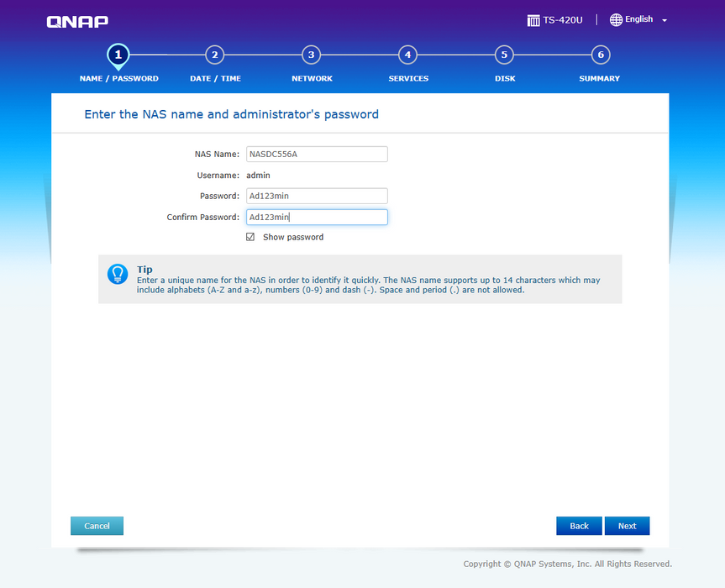Click the QNAP logo
725x588 pixels.
pos(77,21)
